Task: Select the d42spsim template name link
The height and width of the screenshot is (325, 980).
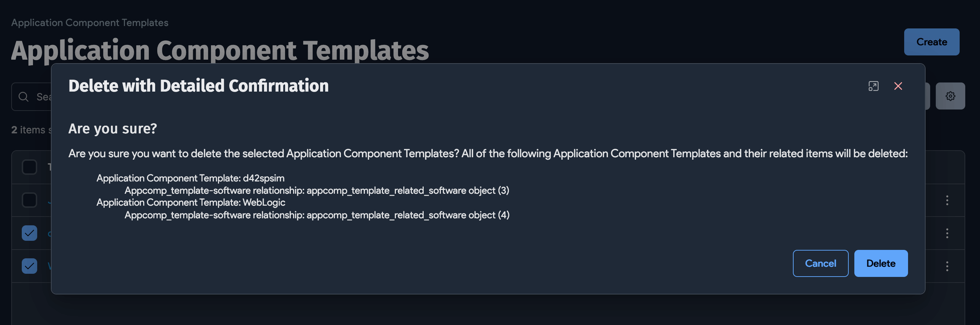Action: click(51, 233)
